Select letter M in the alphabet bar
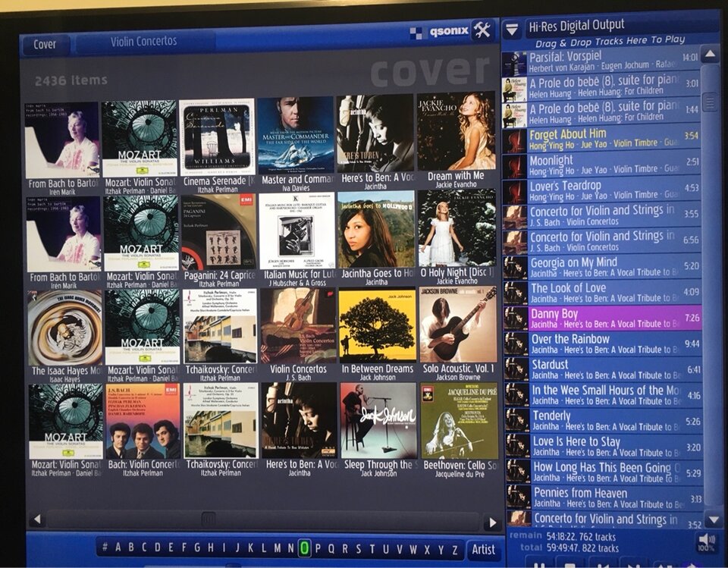Viewport: 728px width, 568px height. 278,548
